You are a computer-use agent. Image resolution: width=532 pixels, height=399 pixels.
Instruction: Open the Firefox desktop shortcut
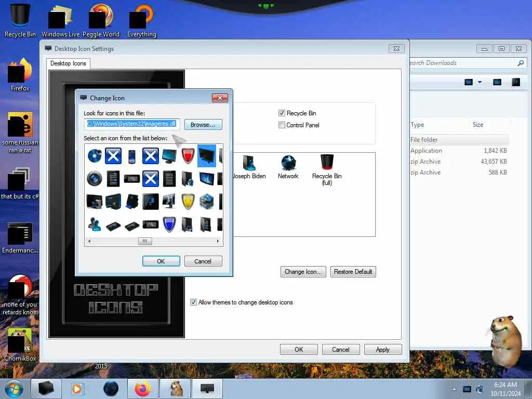pyautogui.click(x=20, y=75)
